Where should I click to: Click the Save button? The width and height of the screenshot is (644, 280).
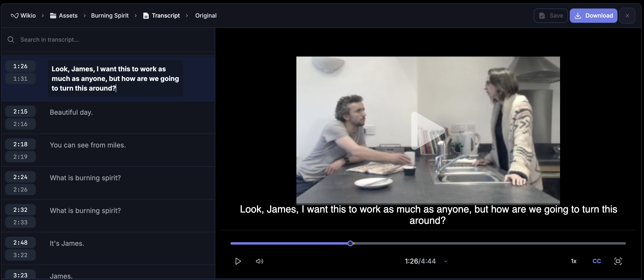click(x=550, y=15)
